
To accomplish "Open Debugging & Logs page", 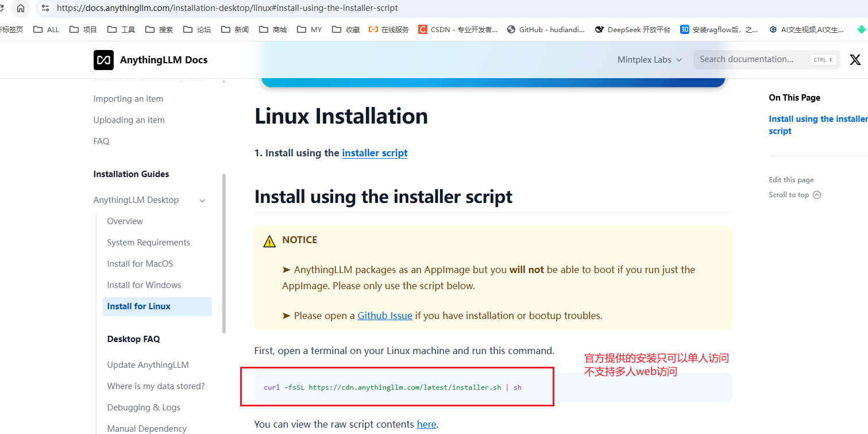I will tap(144, 408).
